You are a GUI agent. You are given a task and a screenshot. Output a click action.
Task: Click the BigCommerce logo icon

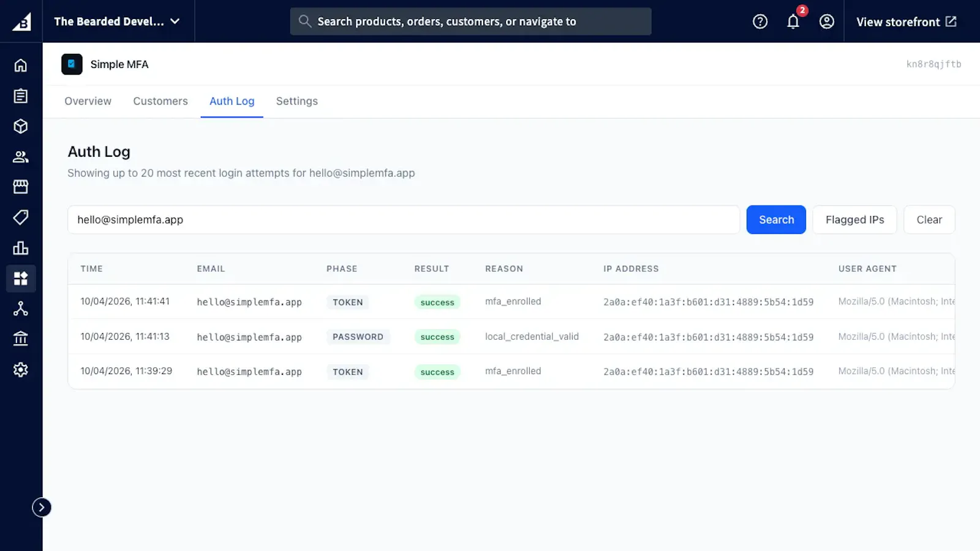point(21,21)
